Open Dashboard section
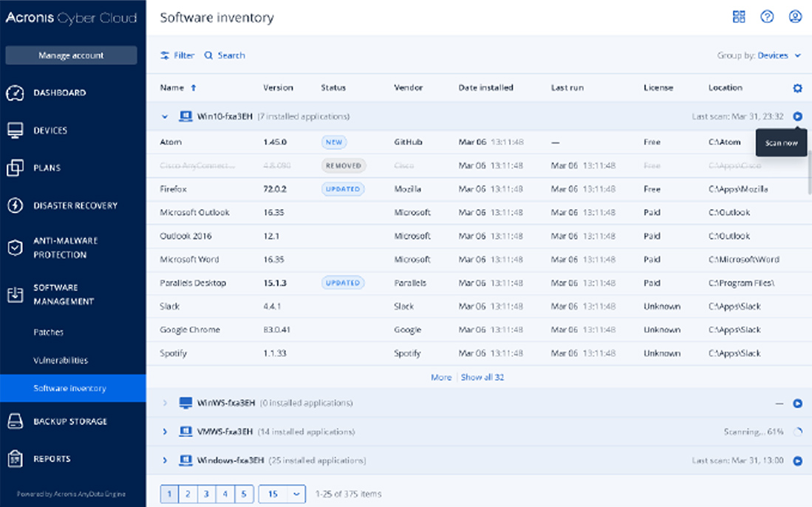 tap(60, 92)
